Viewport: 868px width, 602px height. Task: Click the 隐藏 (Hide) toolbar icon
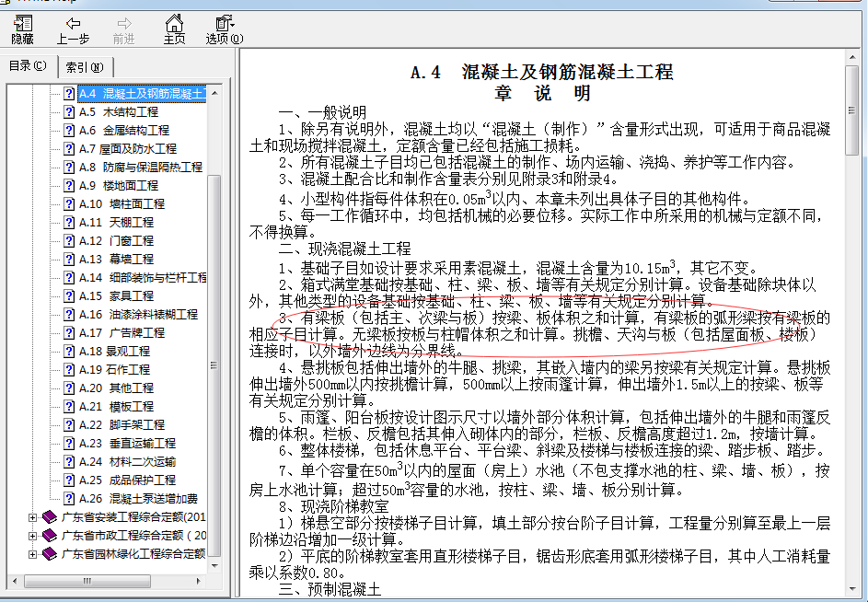click(23, 23)
